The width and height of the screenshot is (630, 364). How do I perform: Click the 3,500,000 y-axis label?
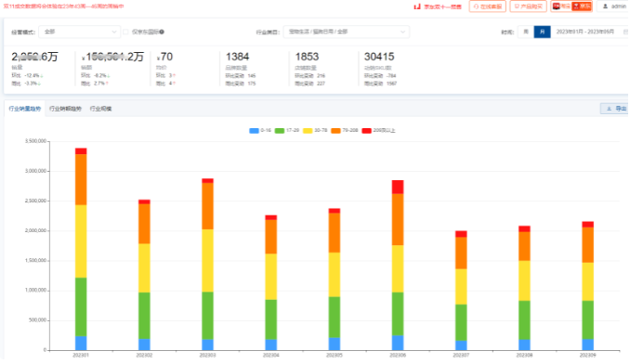[35, 141]
